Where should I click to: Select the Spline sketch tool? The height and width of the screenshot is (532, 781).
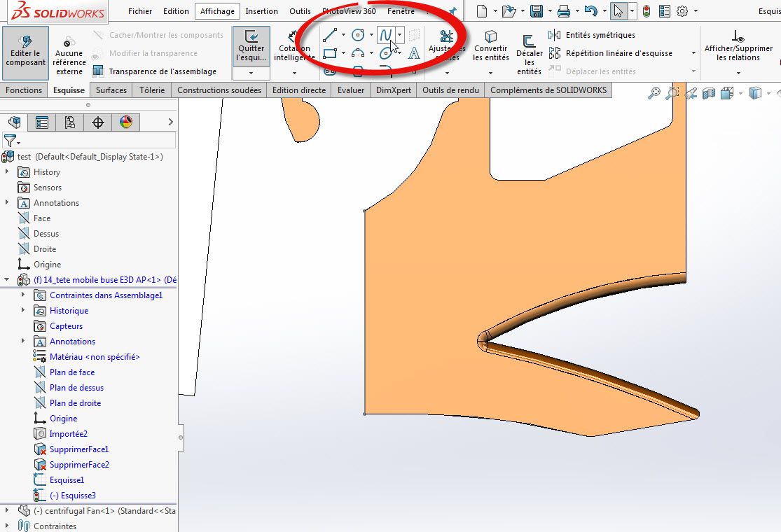click(385, 35)
